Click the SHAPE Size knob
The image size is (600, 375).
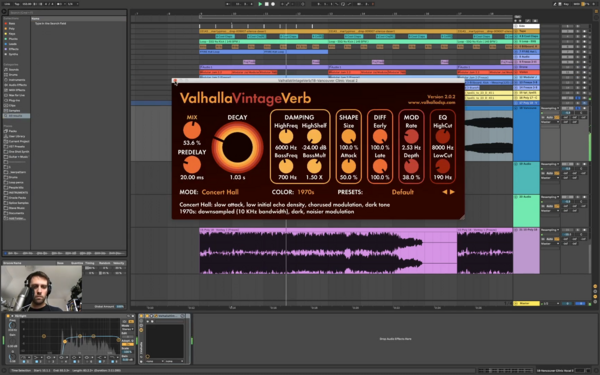click(349, 136)
